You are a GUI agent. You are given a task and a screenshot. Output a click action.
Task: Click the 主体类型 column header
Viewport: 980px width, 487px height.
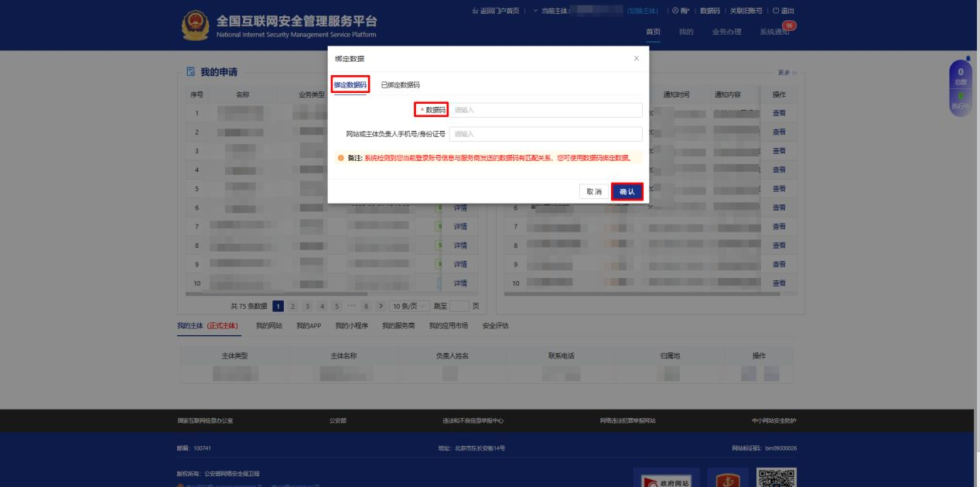coord(234,355)
